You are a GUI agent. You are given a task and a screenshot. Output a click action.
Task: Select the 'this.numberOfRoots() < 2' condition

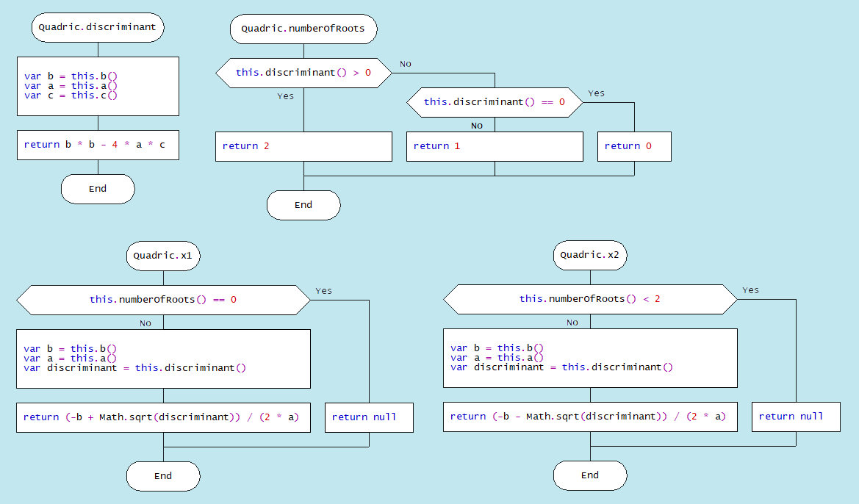(589, 299)
